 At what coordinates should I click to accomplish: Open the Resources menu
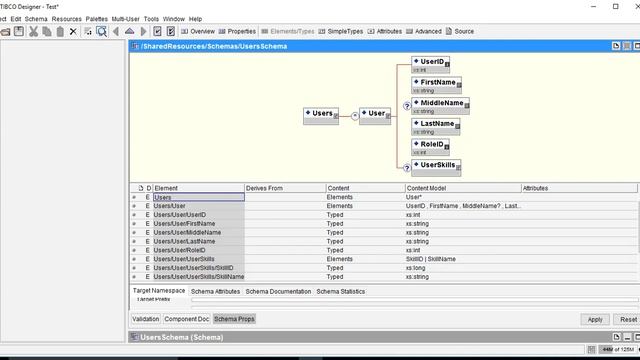pyautogui.click(x=67, y=19)
